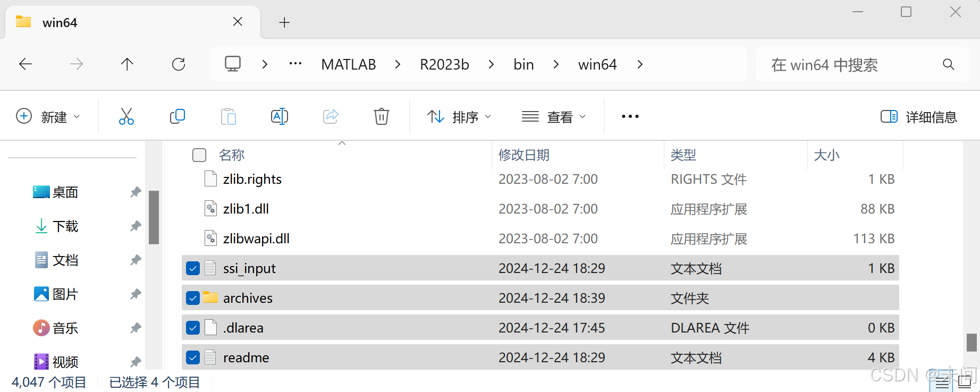Expand the chevron after R2023b in path
Viewport: 980px width, 392px height.
[x=491, y=64]
